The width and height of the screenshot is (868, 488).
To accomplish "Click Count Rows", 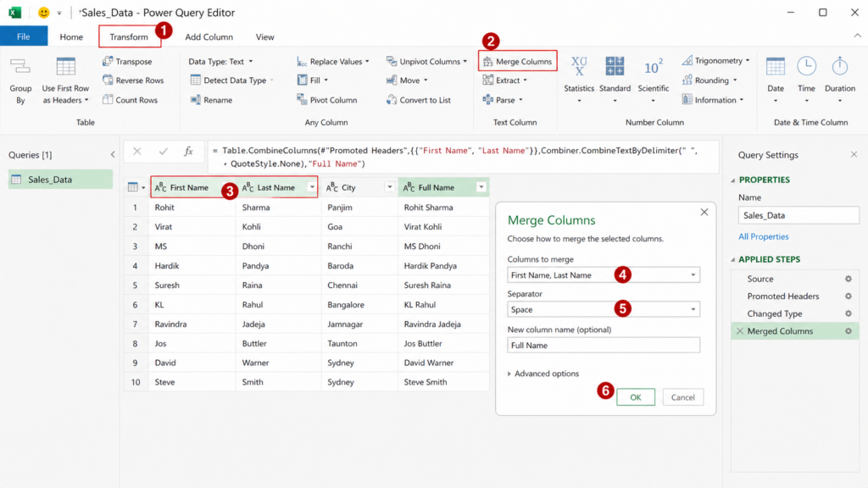I will (130, 100).
